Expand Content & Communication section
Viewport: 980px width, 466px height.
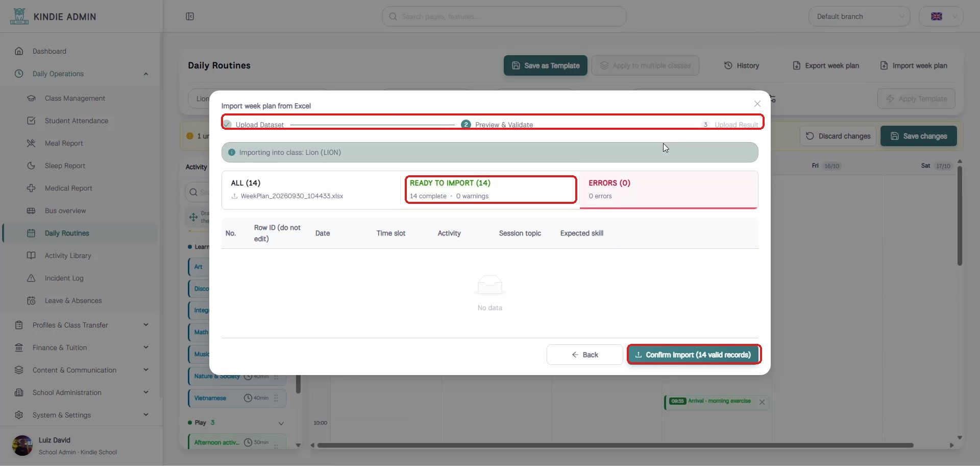click(x=146, y=370)
